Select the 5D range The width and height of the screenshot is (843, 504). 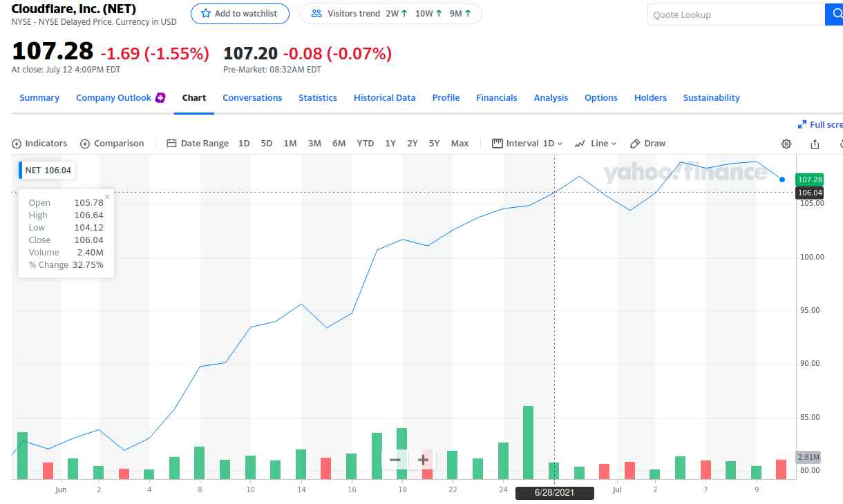click(267, 144)
